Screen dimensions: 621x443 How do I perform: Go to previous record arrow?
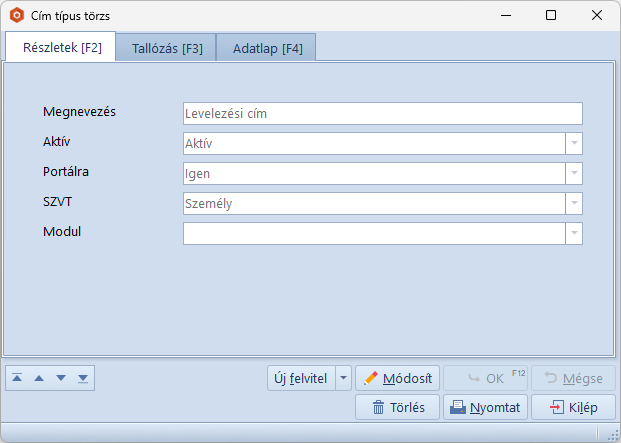click(x=39, y=378)
